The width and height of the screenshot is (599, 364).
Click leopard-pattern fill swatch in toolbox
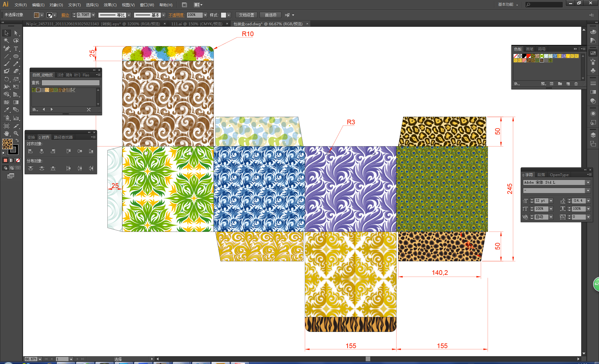(7, 144)
